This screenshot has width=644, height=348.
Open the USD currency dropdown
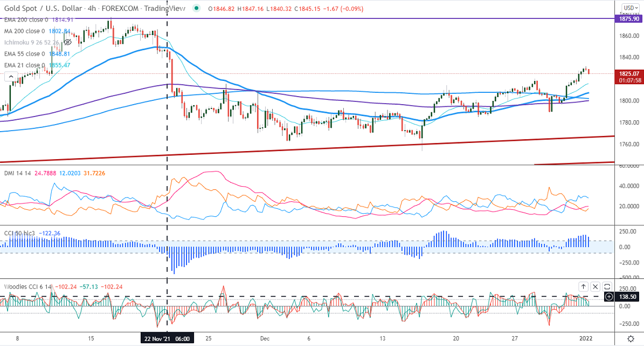click(631, 8)
